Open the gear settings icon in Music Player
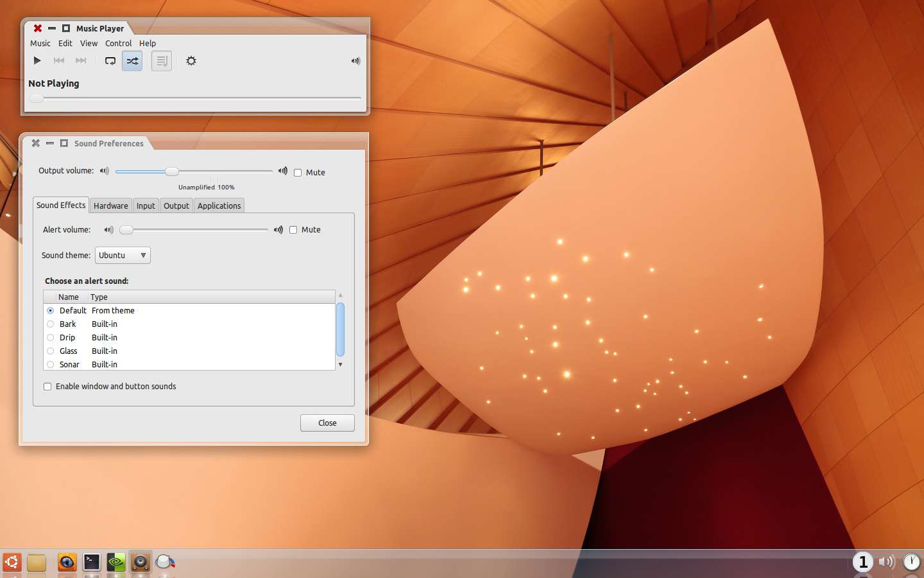The image size is (924, 578). click(x=191, y=61)
